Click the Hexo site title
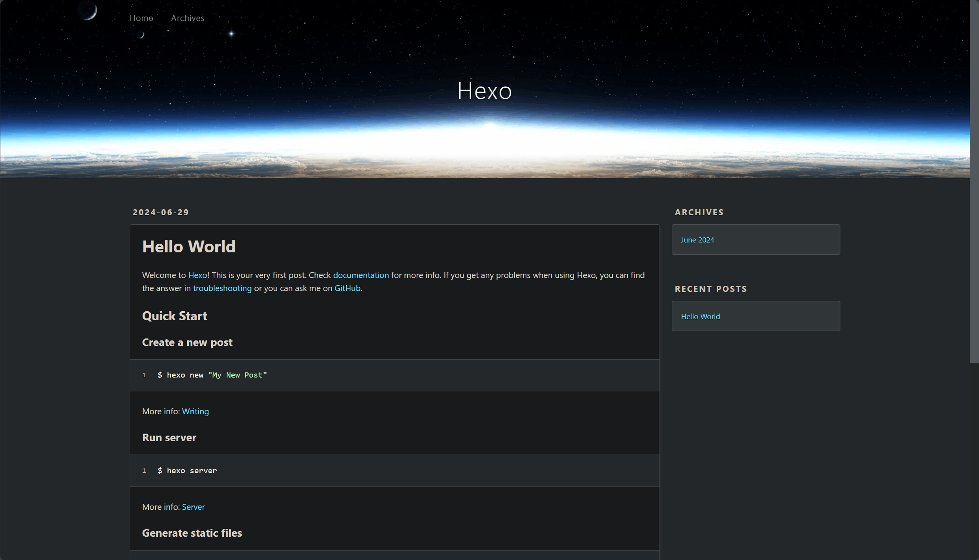The height and width of the screenshot is (560, 979). [x=485, y=91]
